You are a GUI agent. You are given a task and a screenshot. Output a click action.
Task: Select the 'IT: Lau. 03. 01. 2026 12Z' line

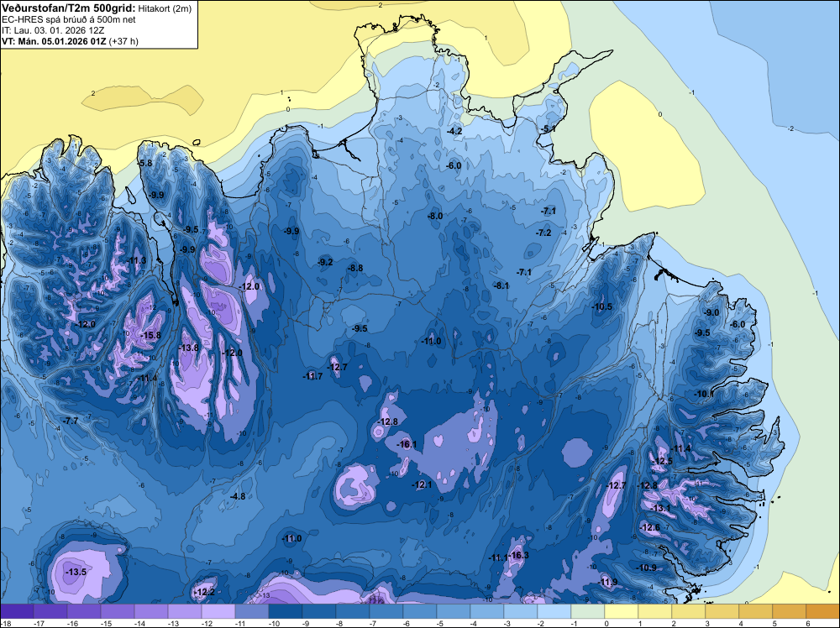[x=53, y=30]
